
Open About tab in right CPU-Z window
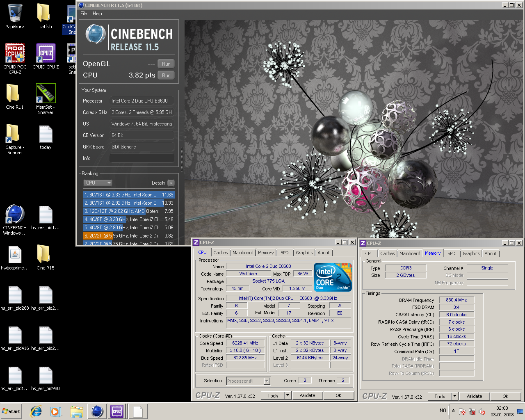point(491,253)
